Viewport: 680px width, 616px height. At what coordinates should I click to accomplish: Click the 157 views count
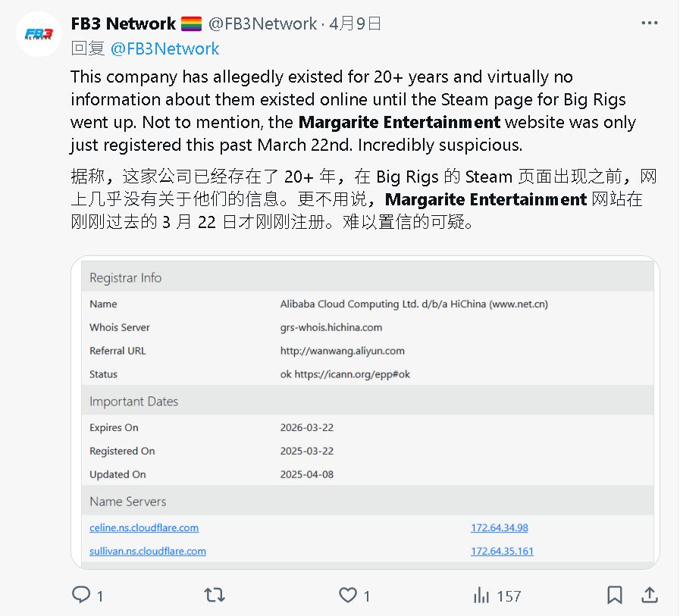(509, 596)
